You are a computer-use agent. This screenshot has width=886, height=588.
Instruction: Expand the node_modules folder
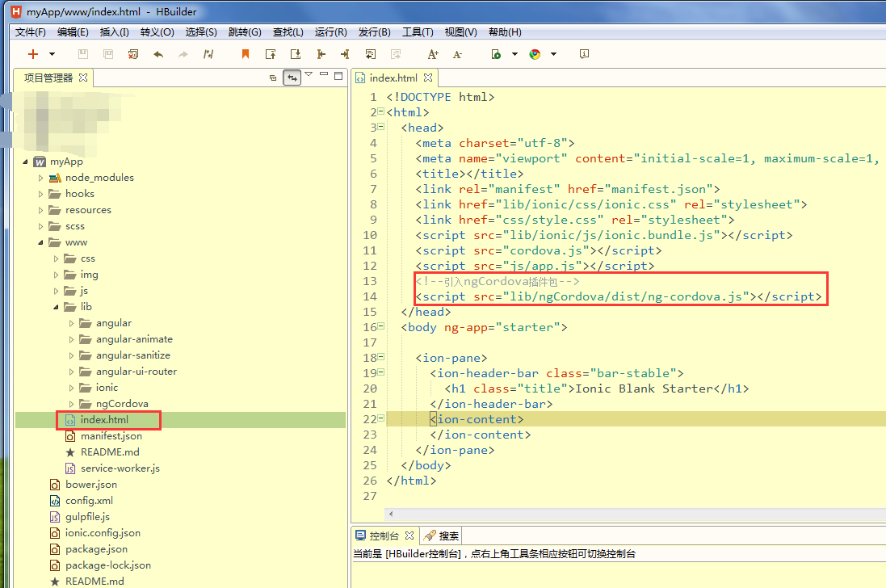click(x=40, y=178)
